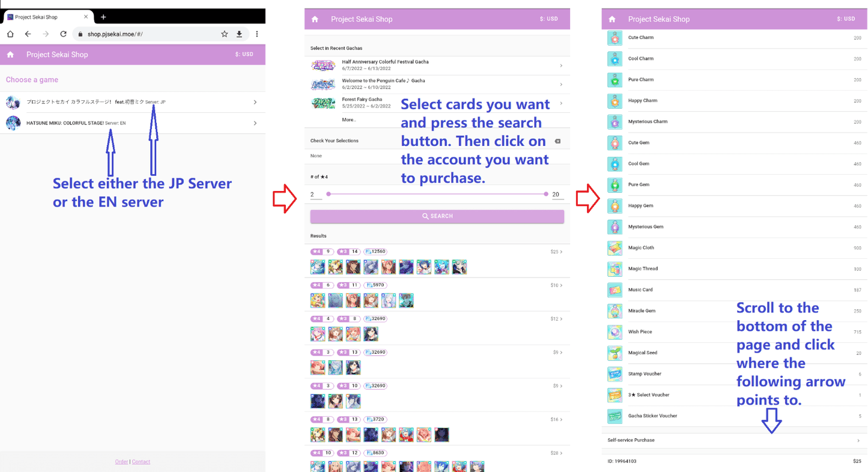Click the Happy Charm item icon

coord(615,101)
